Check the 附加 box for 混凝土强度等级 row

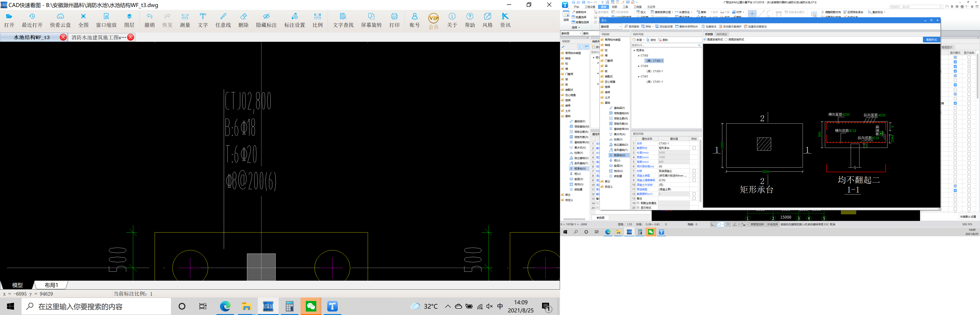tap(694, 180)
